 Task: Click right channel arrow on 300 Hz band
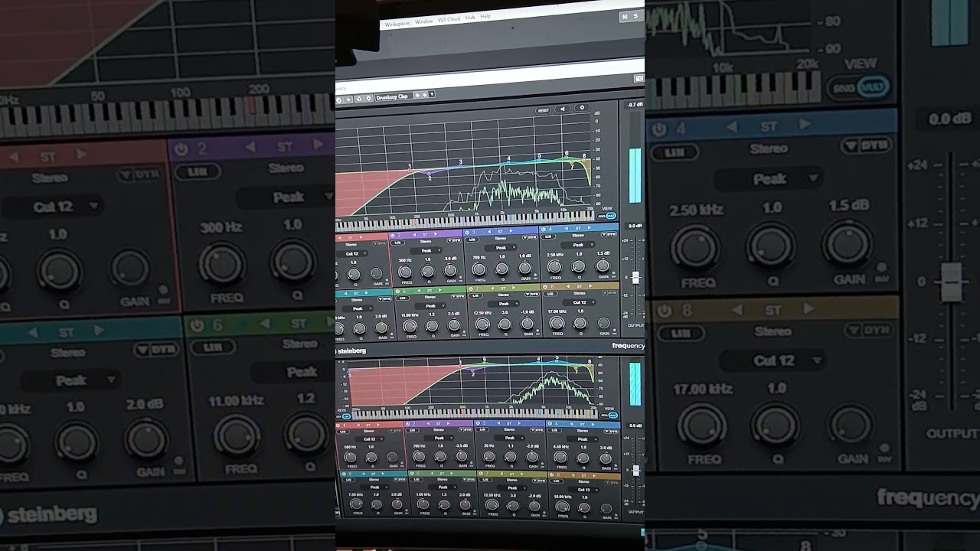pos(436,234)
